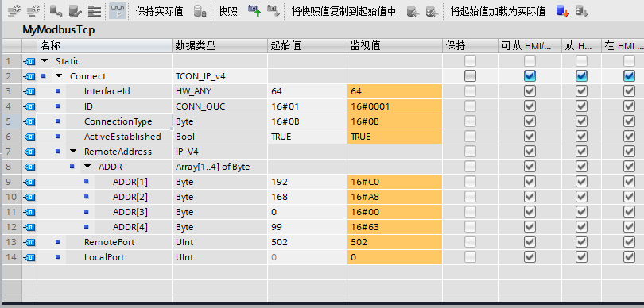This screenshot has width=644, height=308.
Task: Click the blue load start values icon
Action: (x=562, y=11)
